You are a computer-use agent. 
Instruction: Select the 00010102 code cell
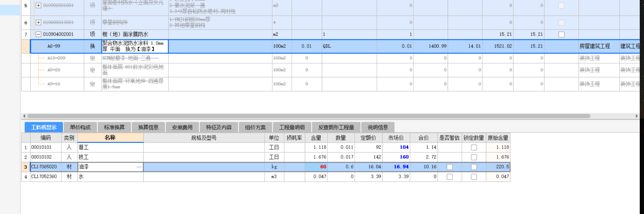[x=46, y=157]
